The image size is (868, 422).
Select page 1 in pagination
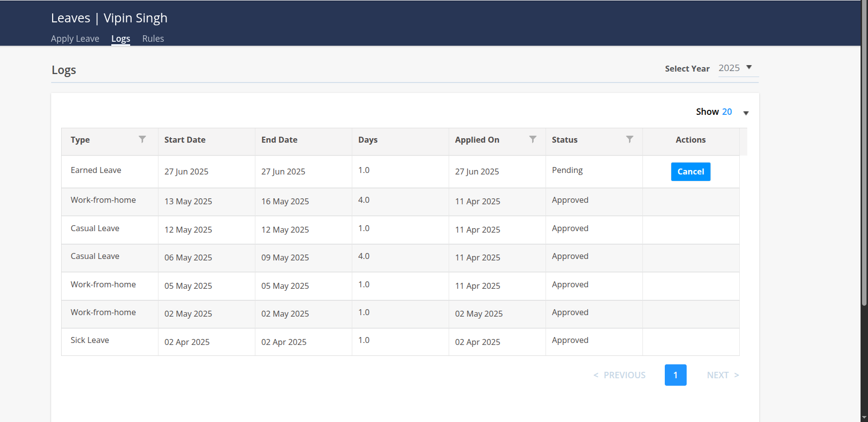675,375
